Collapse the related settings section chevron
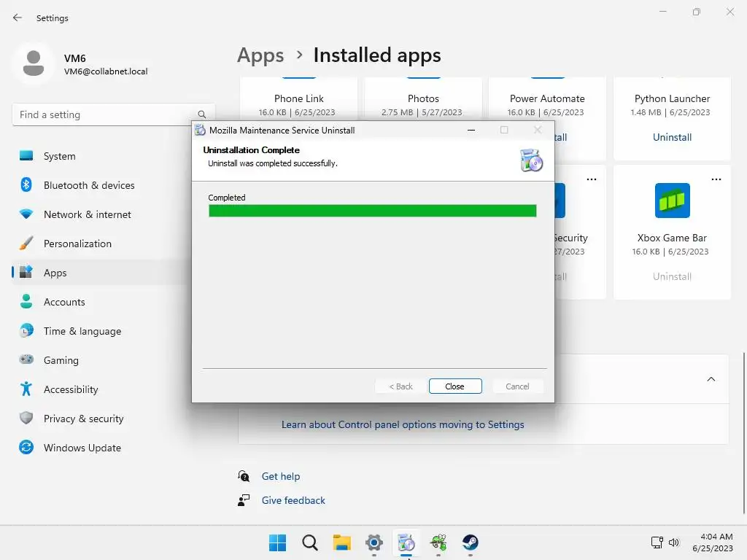Viewport: 747px width, 560px height. [x=711, y=379]
